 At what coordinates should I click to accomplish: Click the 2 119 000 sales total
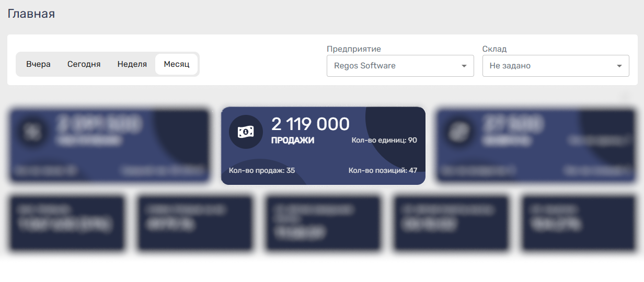coord(310,124)
